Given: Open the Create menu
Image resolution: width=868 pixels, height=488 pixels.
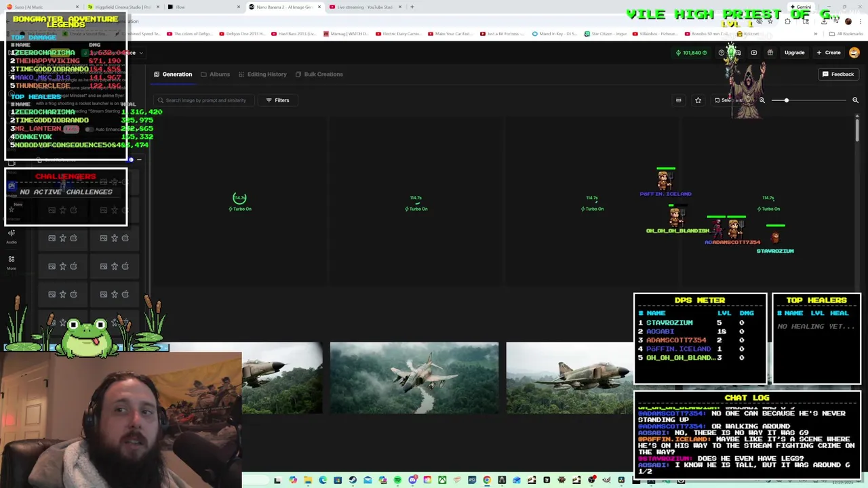Looking at the screenshot, I should tap(829, 53).
